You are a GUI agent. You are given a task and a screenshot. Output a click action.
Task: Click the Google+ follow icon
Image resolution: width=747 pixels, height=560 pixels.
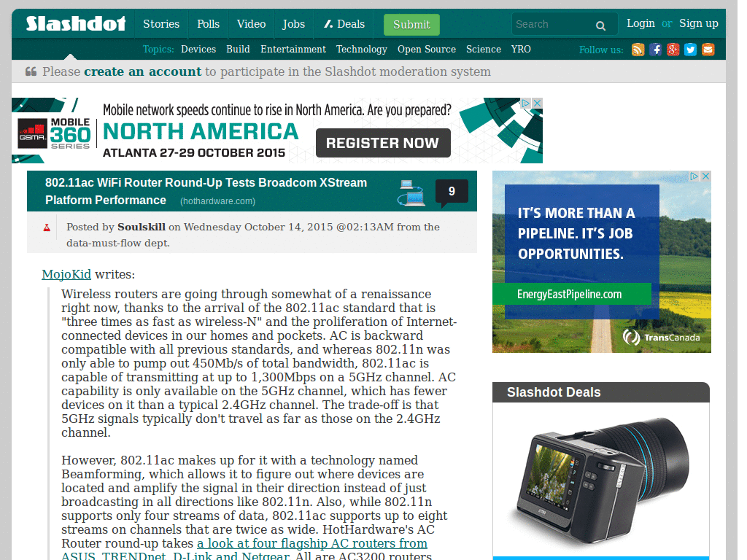click(673, 50)
